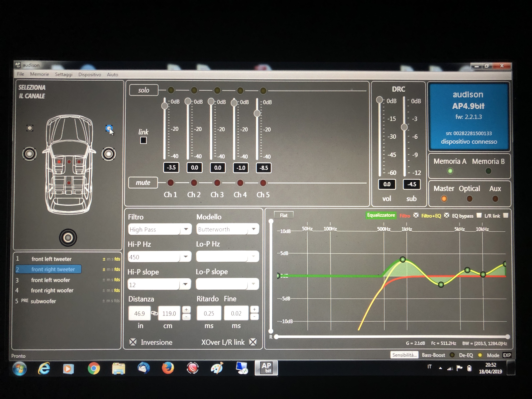
Task: Open Google Chrome from the taskbar
Action: (x=94, y=368)
